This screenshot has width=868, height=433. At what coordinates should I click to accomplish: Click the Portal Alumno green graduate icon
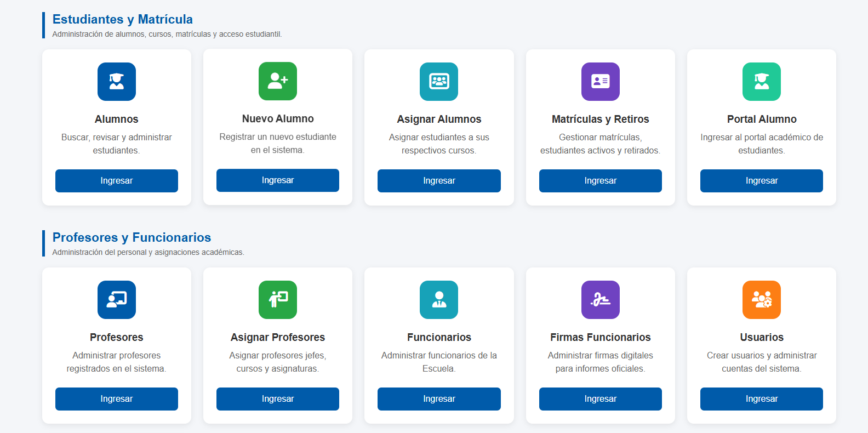(762, 82)
